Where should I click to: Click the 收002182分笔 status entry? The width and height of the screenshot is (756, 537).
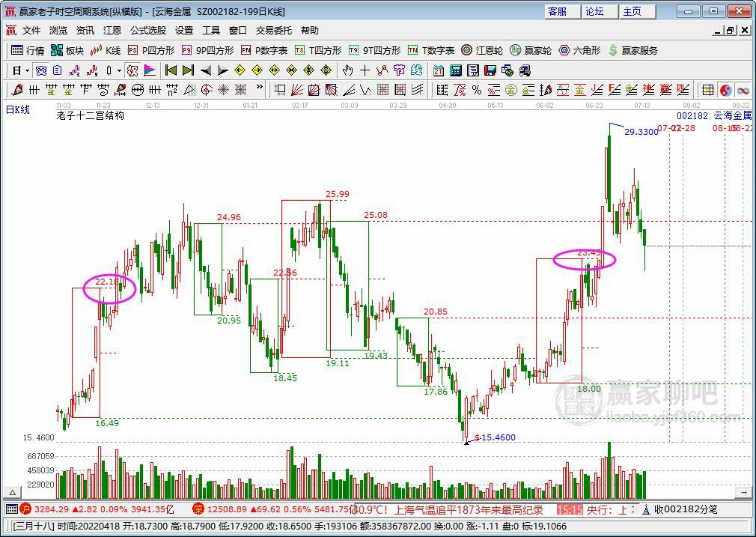(681, 509)
